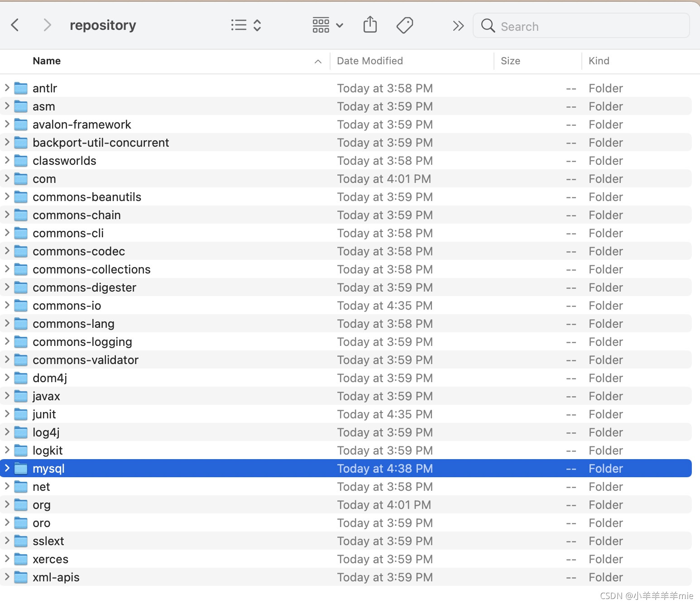Screen dimensions: 700x604
Task: Go back with the left chevron button
Action: tap(15, 25)
